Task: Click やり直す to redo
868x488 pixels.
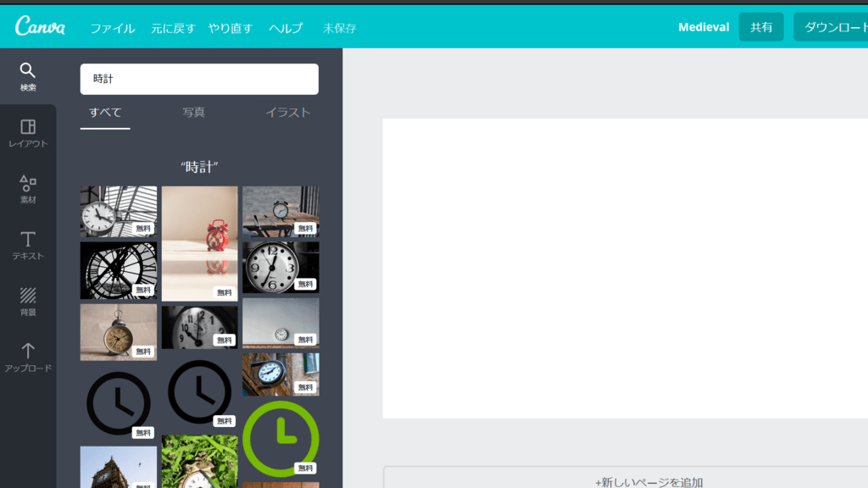Action: tap(231, 28)
